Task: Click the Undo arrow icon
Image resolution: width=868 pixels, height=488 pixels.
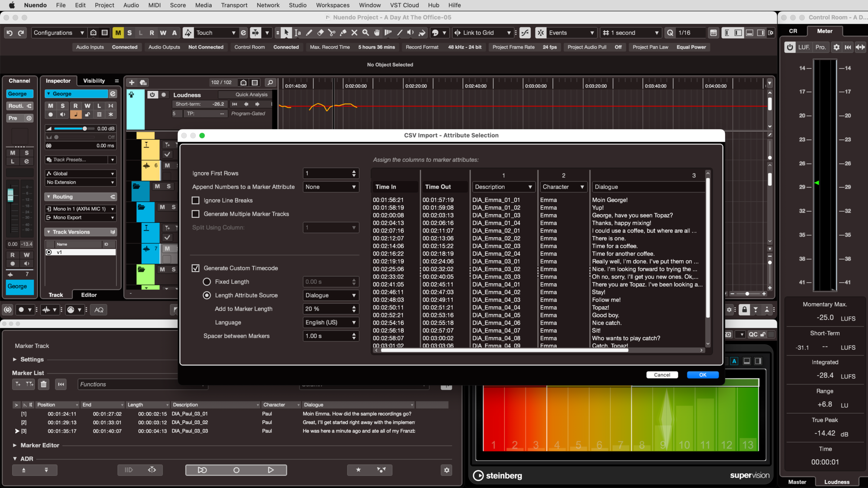Action: coord(10,33)
